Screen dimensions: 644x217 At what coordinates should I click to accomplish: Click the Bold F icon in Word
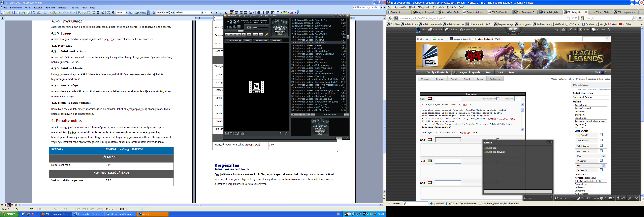point(217,13)
